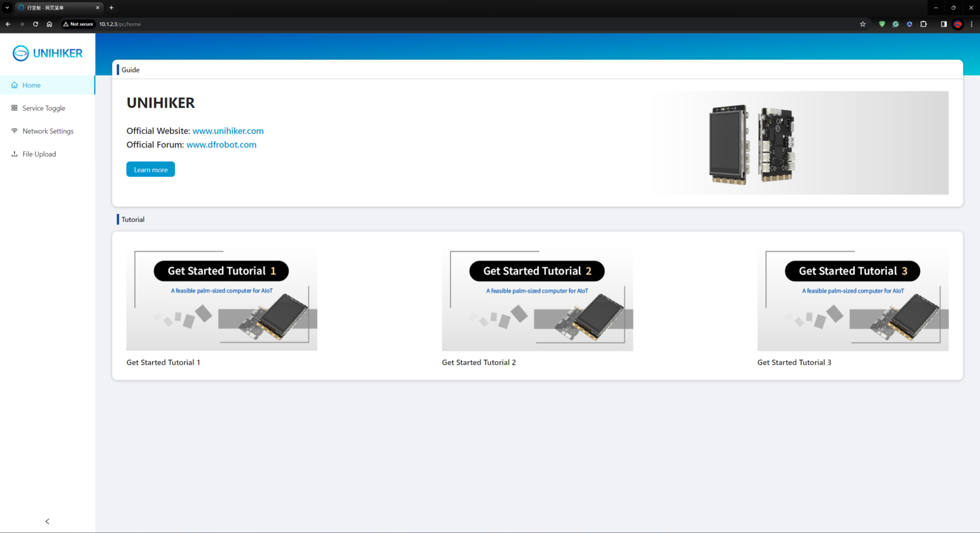
Task: Click Get Started Tutorial 3 caption text
Action: click(x=794, y=362)
